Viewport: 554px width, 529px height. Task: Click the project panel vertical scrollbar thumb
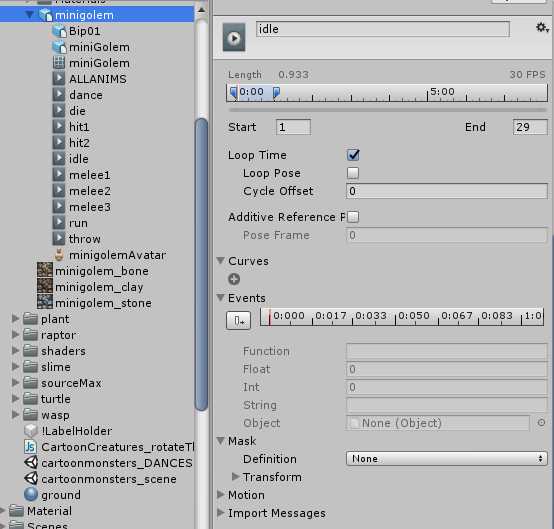(202, 264)
